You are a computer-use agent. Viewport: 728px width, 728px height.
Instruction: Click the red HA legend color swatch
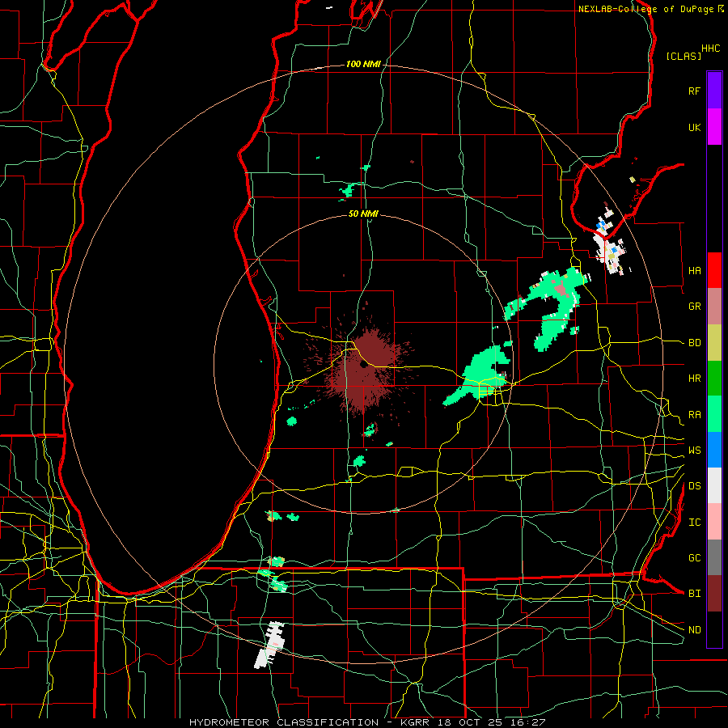714,270
